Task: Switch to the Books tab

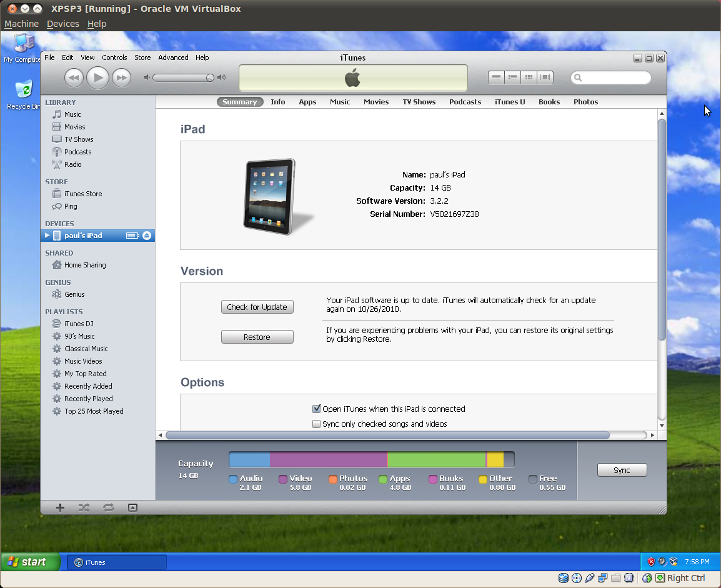Action: click(x=549, y=102)
